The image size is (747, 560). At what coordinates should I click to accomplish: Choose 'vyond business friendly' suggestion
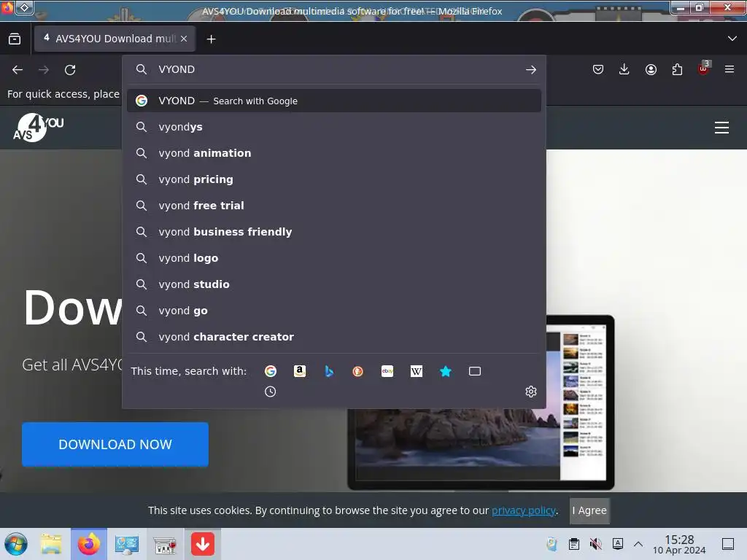pyautogui.click(x=333, y=232)
